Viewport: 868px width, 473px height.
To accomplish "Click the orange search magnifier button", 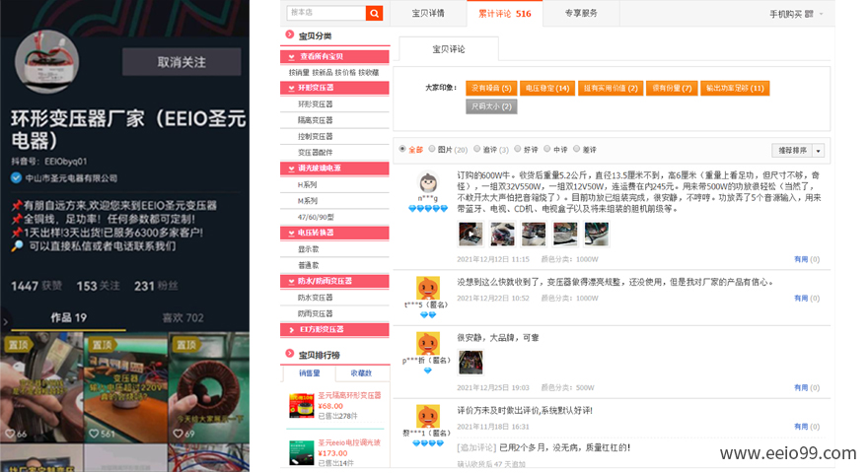I will click(374, 13).
